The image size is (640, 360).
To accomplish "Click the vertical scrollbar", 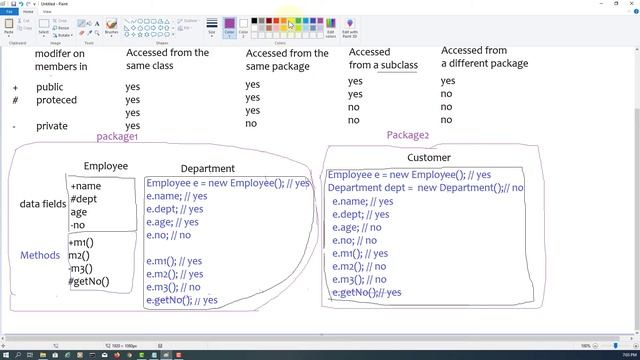I will (x=637, y=220).
